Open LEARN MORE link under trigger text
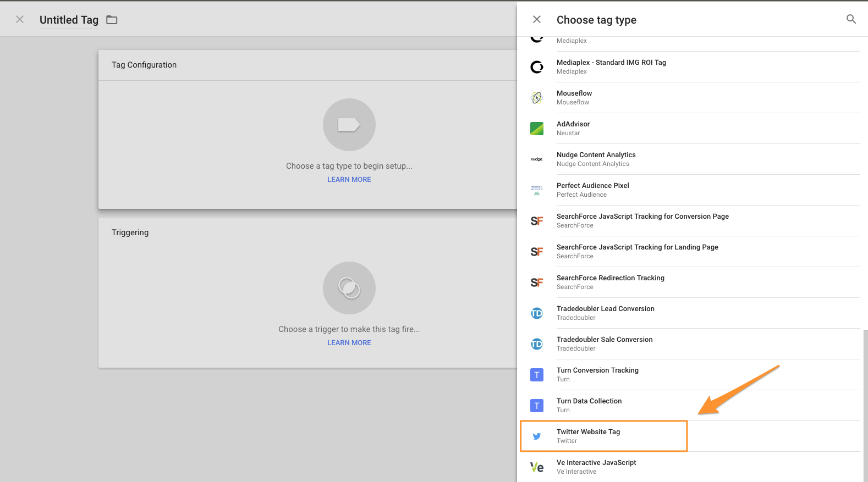 [349, 342]
